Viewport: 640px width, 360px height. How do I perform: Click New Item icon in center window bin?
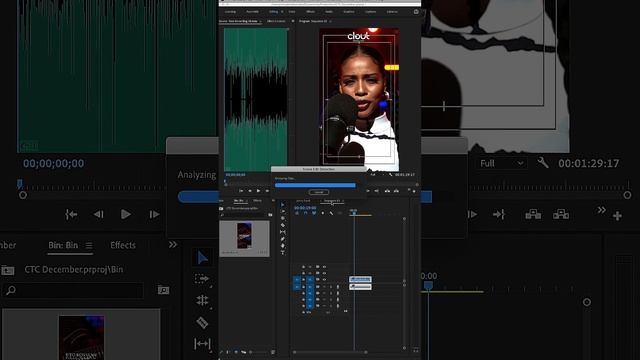click(273, 352)
